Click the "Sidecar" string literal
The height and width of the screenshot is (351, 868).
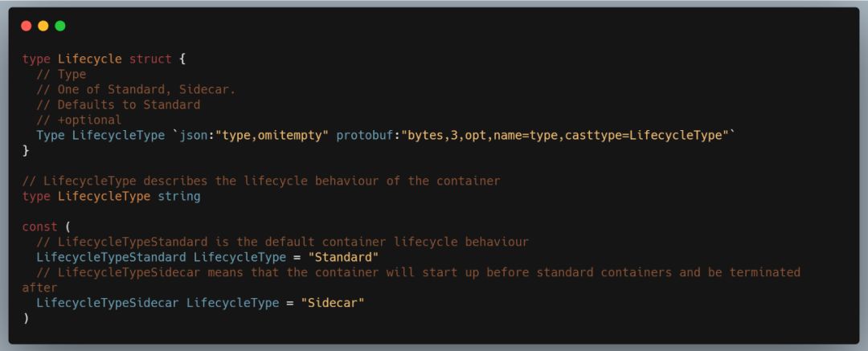(x=333, y=303)
